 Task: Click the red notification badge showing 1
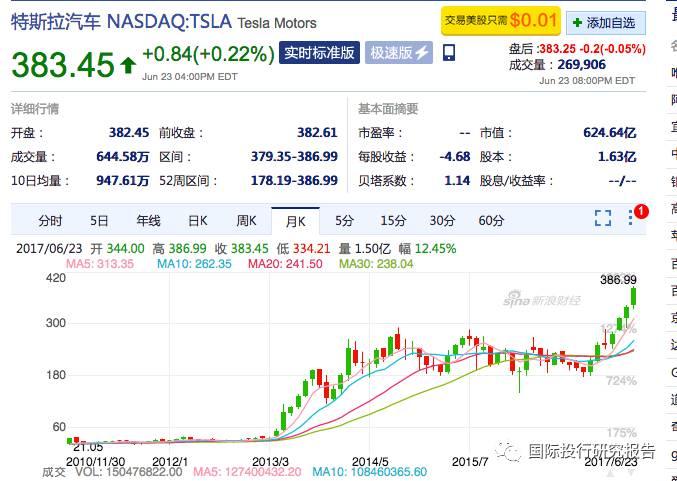click(641, 212)
